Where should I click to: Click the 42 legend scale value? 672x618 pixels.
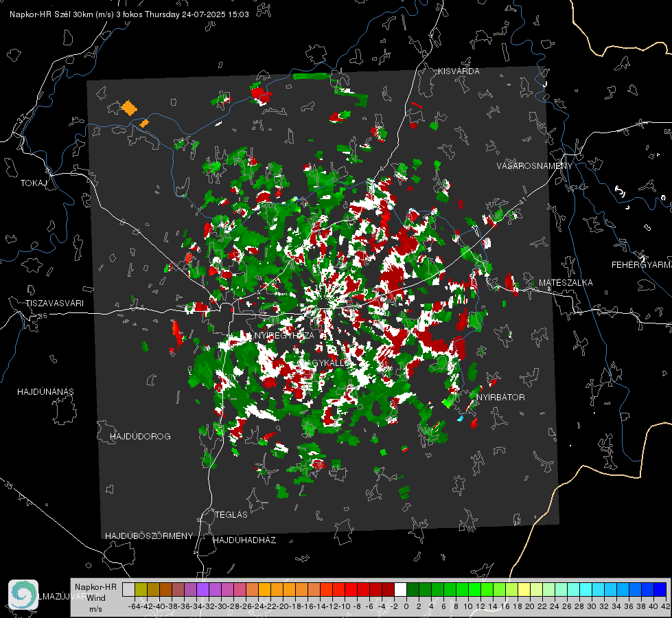pos(665,606)
